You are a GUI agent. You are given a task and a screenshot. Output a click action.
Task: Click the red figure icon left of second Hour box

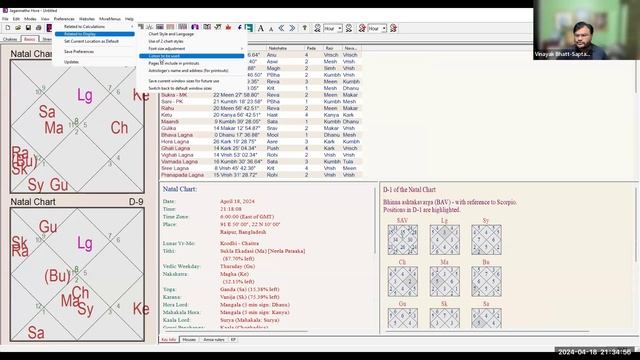click(x=362, y=28)
